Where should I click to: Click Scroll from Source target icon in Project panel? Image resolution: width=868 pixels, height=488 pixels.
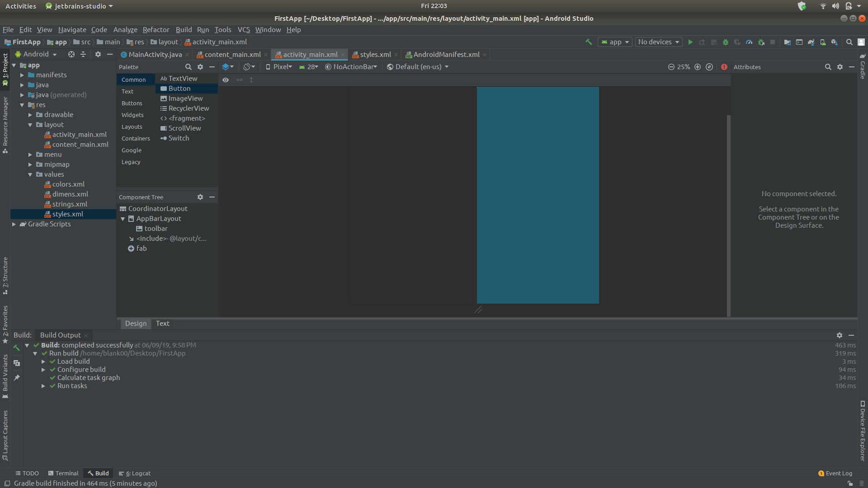pyautogui.click(x=71, y=54)
